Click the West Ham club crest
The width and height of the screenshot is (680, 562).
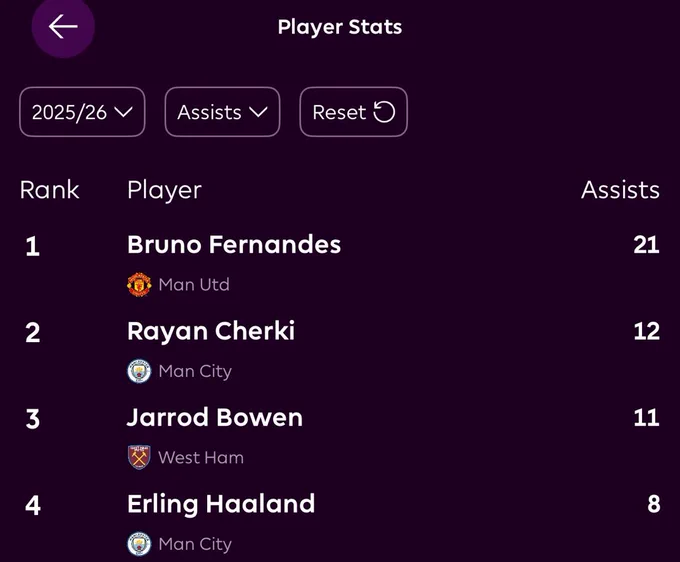tap(139, 457)
